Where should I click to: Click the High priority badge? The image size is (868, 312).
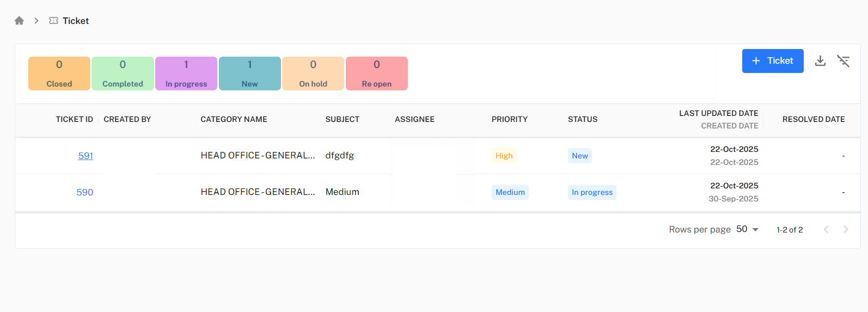504,156
